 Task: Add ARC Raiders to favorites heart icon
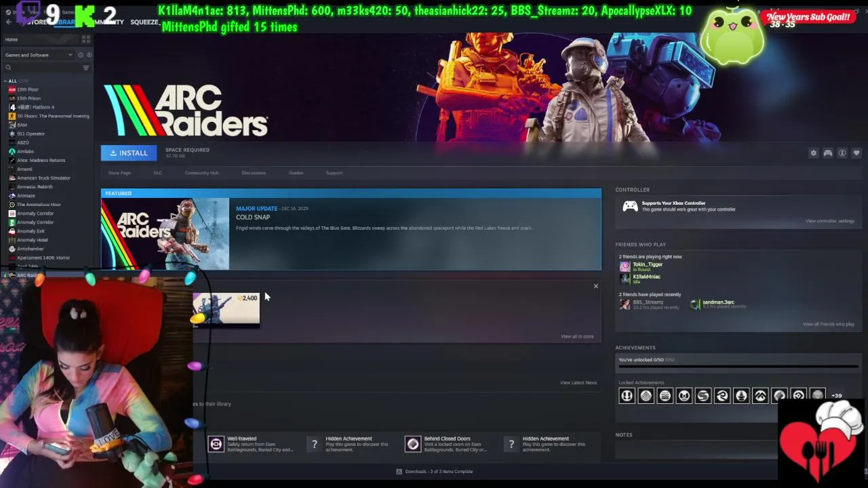click(856, 153)
